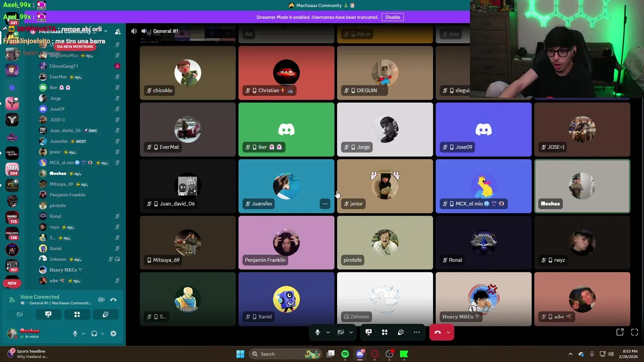Open the server with the TRAP icon
Viewport: 644px width, 362px height.
12,169
